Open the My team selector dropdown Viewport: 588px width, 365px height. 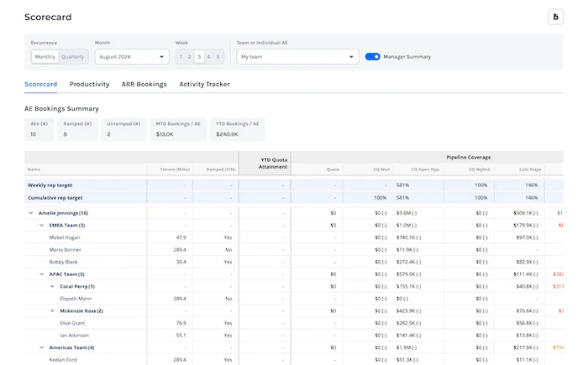296,57
